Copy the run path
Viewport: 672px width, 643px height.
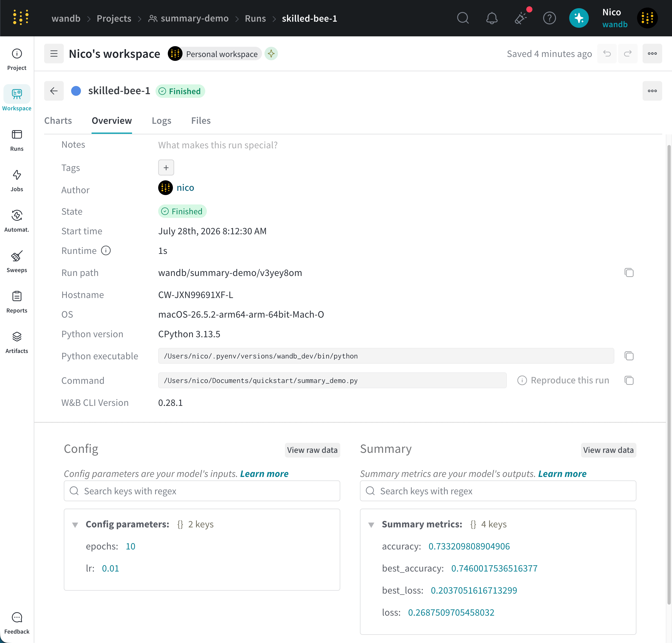pos(629,273)
